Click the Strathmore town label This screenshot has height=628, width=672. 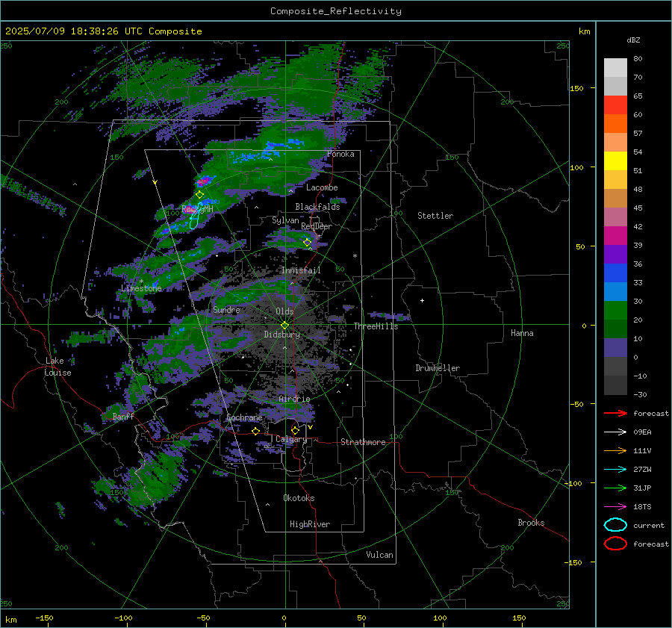coord(363,442)
